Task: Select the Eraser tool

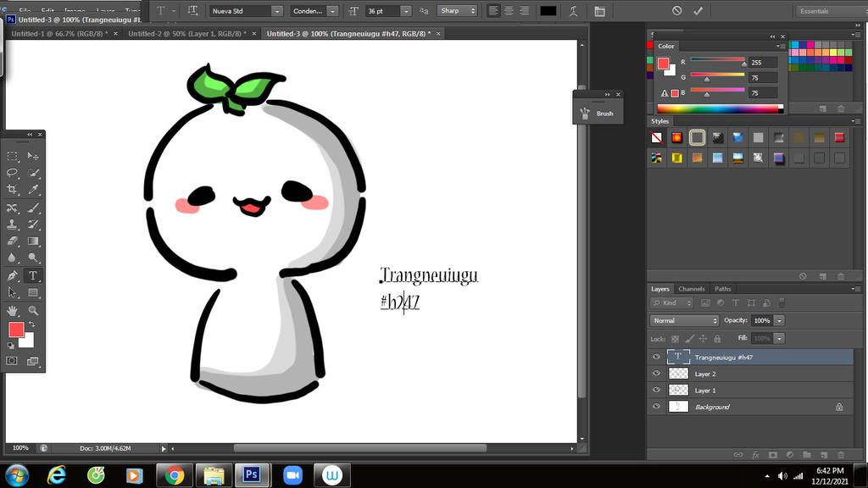Action: click(12, 241)
